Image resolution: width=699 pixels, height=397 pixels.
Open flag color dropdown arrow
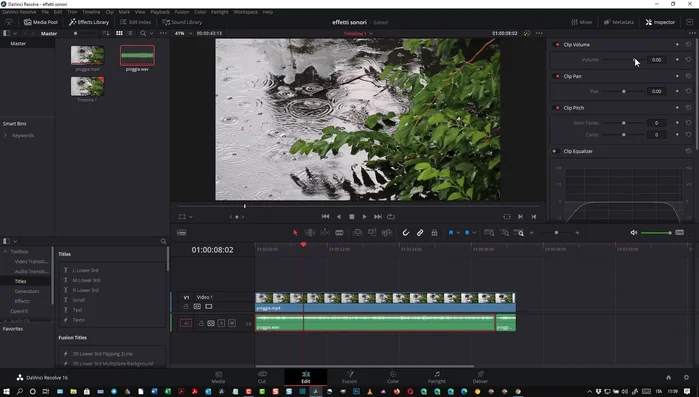[x=458, y=233]
